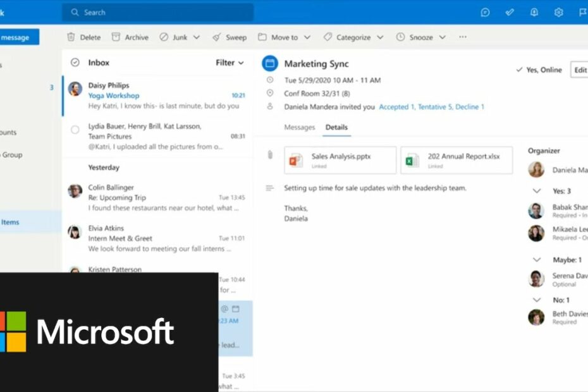Click the Move to folder icon
Image resolution: width=588 pixels, height=392 pixels.
(x=262, y=37)
